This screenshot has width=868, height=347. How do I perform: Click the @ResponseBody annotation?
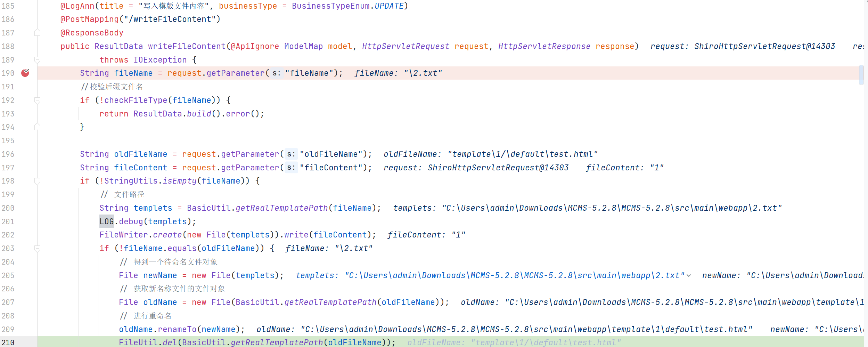point(92,33)
